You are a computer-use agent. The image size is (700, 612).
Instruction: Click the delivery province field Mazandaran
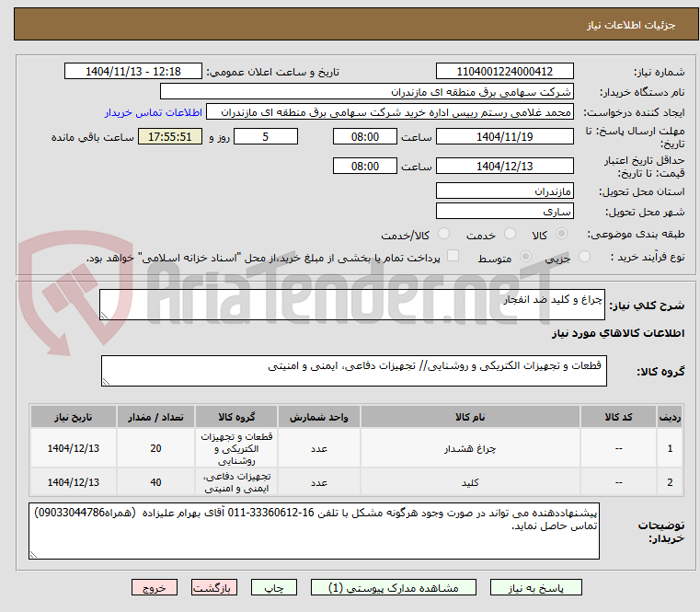504,191
